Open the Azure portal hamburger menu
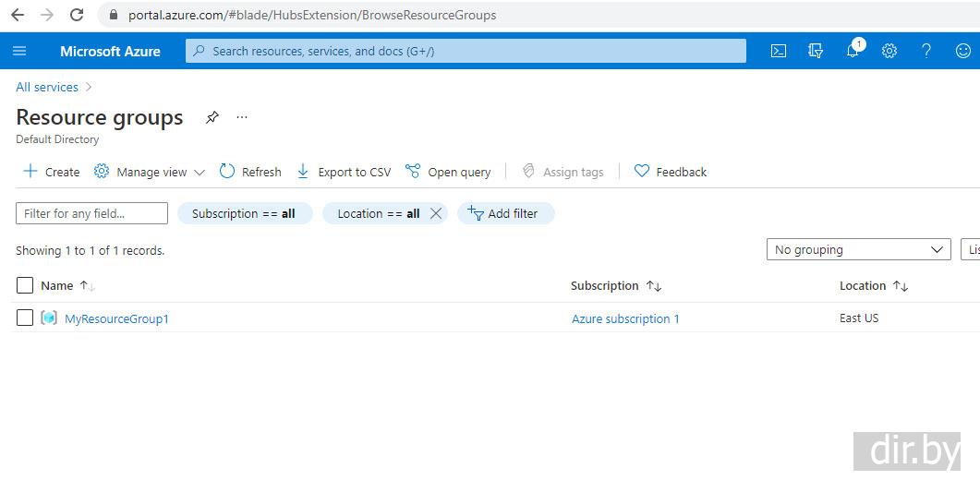Image resolution: width=980 pixels, height=480 pixels. [x=19, y=52]
